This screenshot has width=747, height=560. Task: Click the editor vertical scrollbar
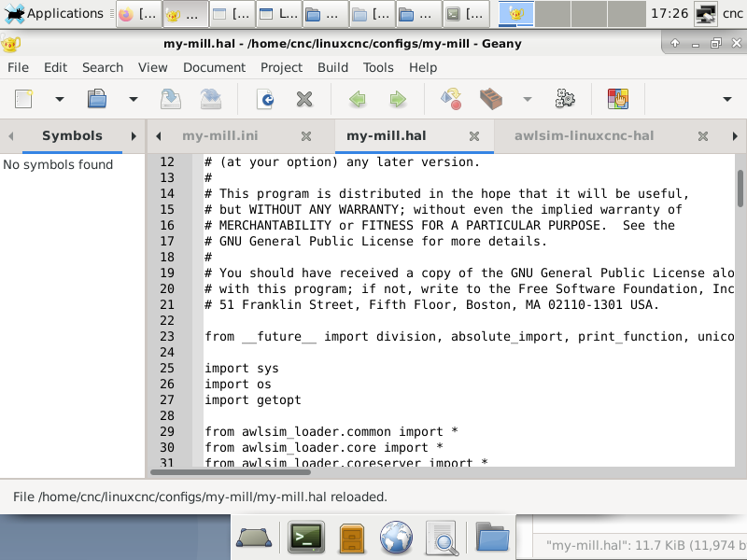[x=740, y=190]
